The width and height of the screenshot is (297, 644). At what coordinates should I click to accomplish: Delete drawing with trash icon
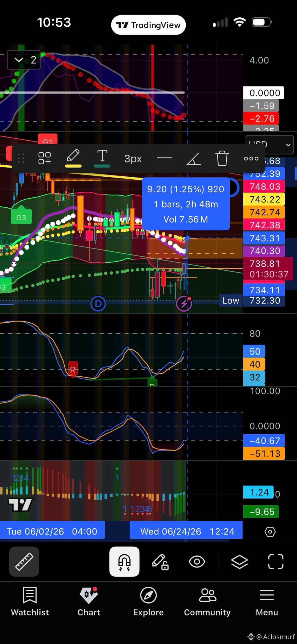coord(222,158)
